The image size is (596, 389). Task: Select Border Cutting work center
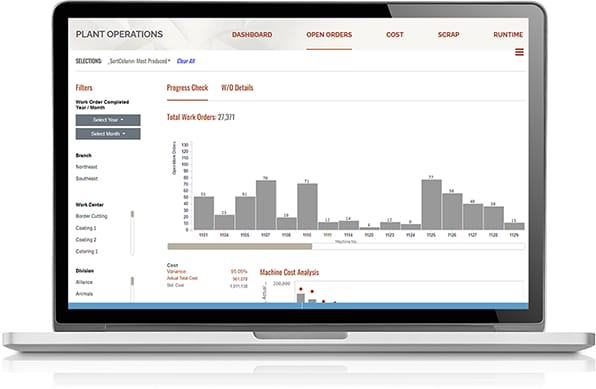coord(92,216)
